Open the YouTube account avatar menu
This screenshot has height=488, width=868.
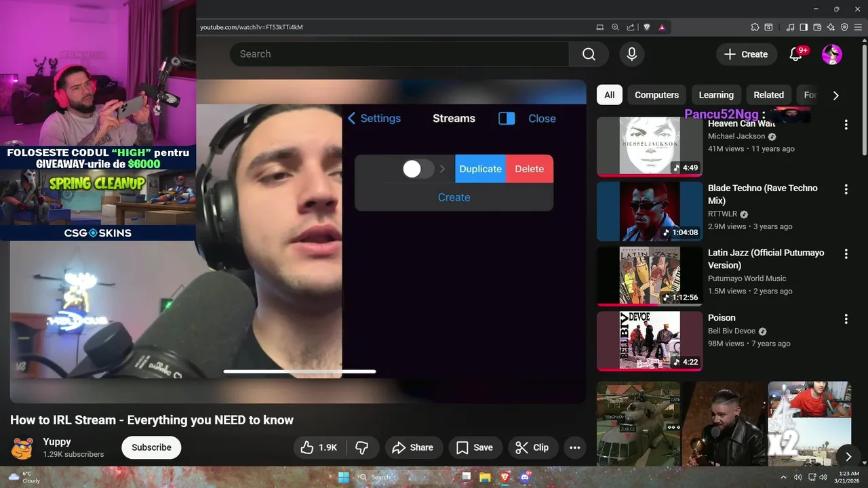(832, 54)
